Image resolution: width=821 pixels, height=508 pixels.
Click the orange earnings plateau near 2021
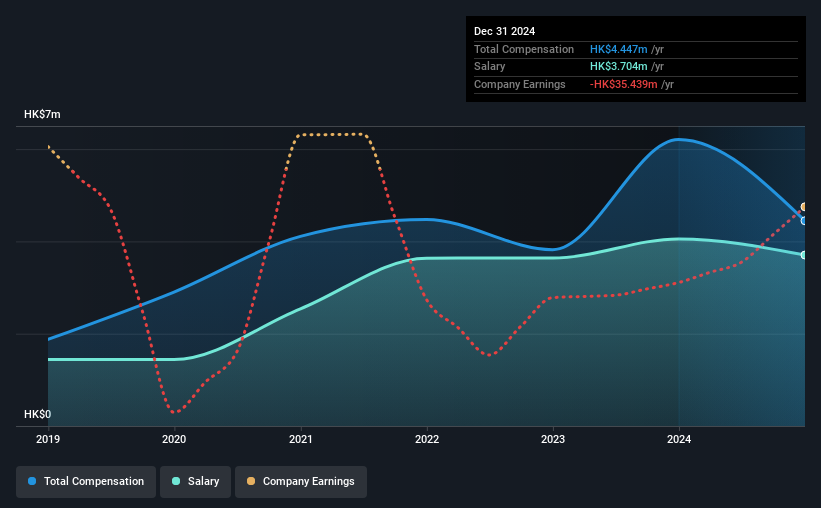[331, 135]
